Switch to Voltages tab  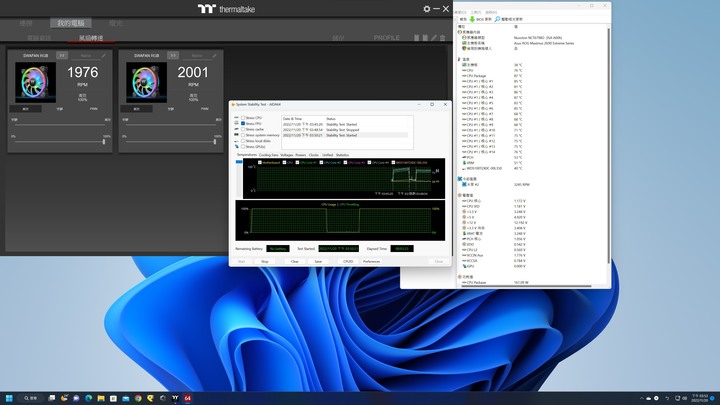(287, 155)
